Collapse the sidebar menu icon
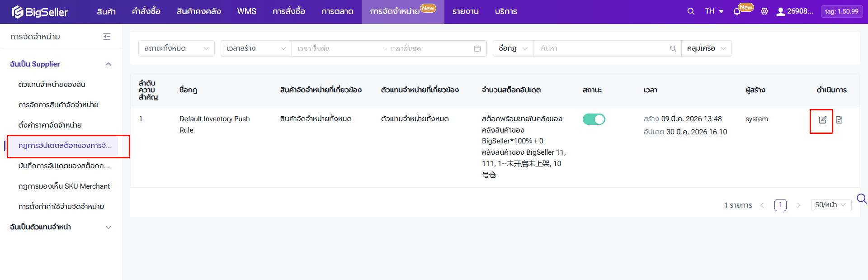 click(107, 37)
